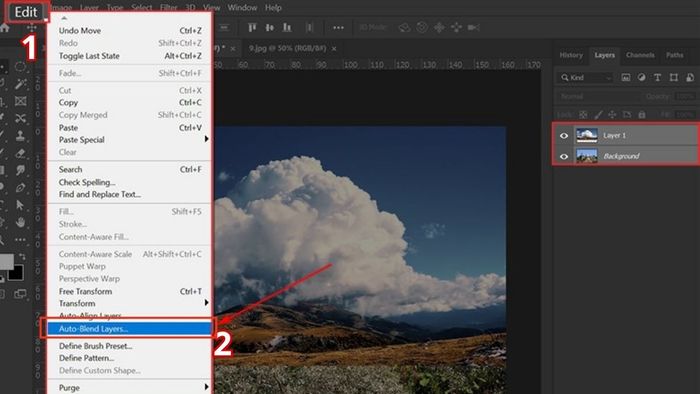The image size is (700, 394).
Task: Select the Clone Stamp tool
Action: (20, 136)
